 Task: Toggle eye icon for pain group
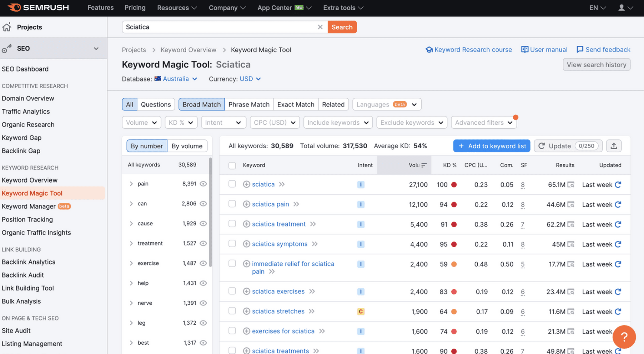203,184
